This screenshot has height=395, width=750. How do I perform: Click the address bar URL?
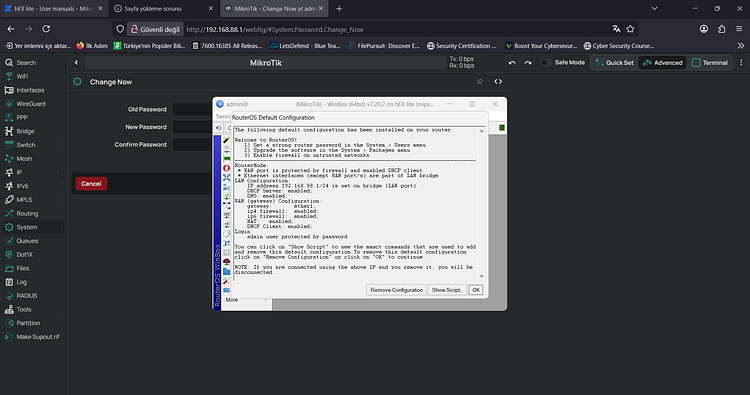point(275,30)
